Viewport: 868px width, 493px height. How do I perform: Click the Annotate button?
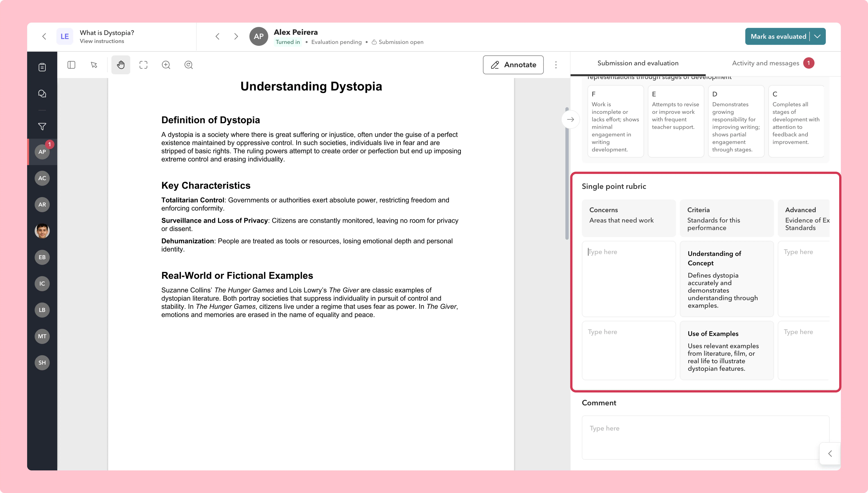point(513,65)
